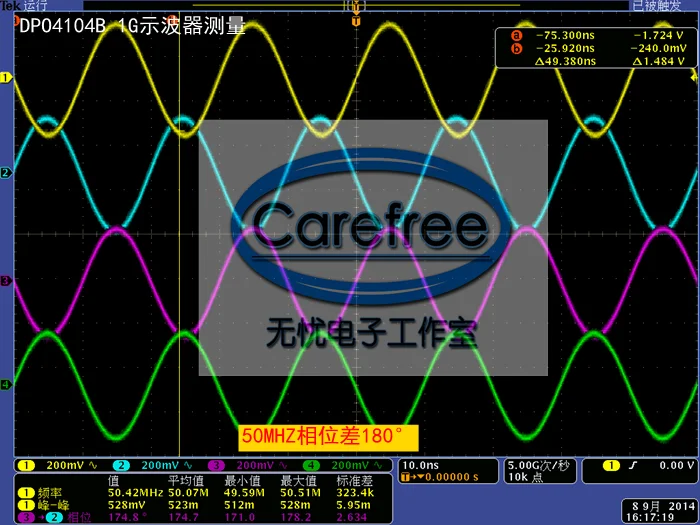Click channel 1 AC coupling sine icon
The image size is (700, 525).
[93, 466]
